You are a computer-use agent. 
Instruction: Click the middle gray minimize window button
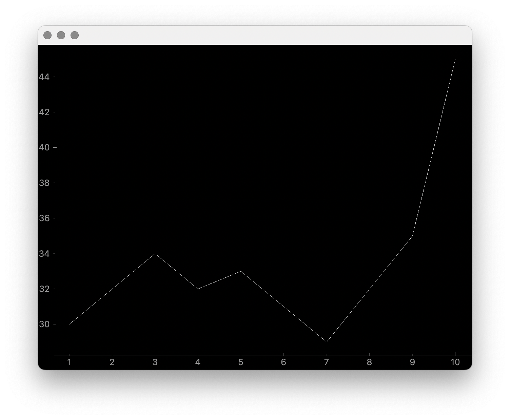pyautogui.click(x=61, y=35)
